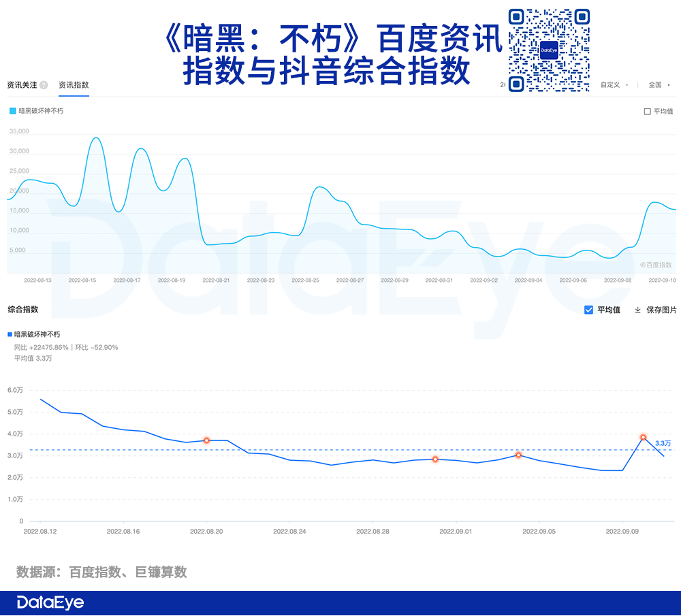Click the help question-mark icon beside 资讯关注
Image resolution: width=681 pixels, height=616 pixels.
(44, 85)
